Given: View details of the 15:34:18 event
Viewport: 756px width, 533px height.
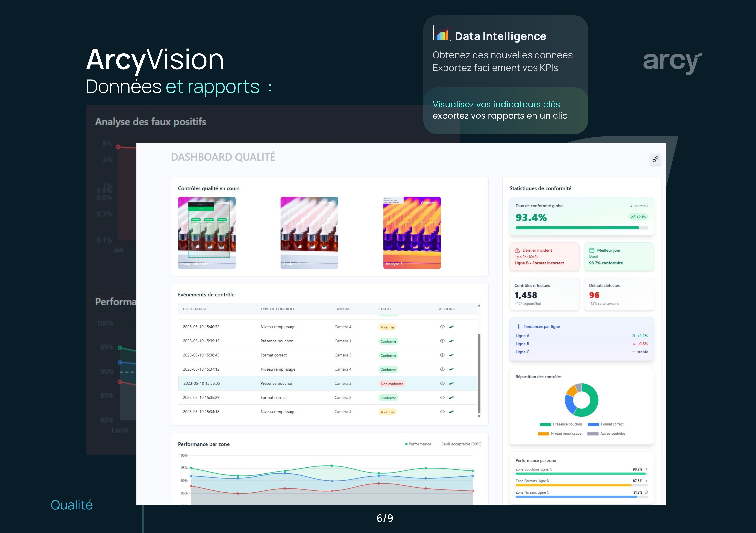Looking at the screenshot, I should 442,412.
